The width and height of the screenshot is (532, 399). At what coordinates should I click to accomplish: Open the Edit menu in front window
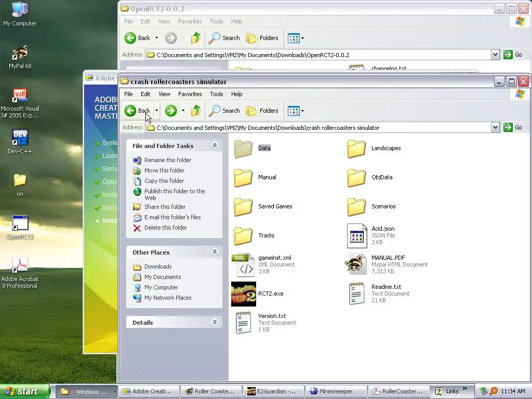point(145,94)
